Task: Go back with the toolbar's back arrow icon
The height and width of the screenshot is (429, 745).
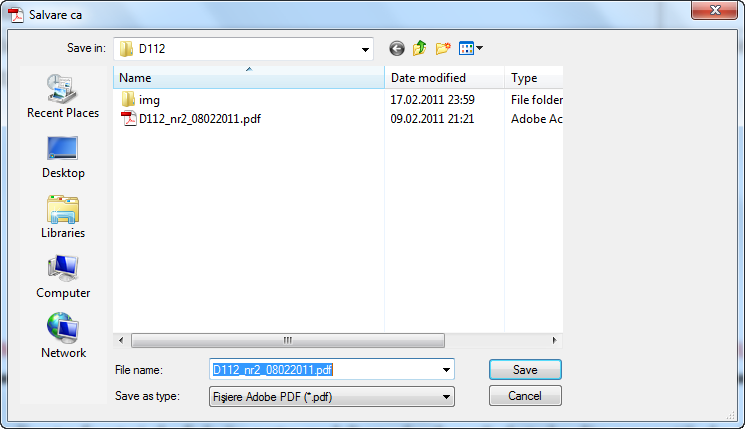Action: pos(397,48)
